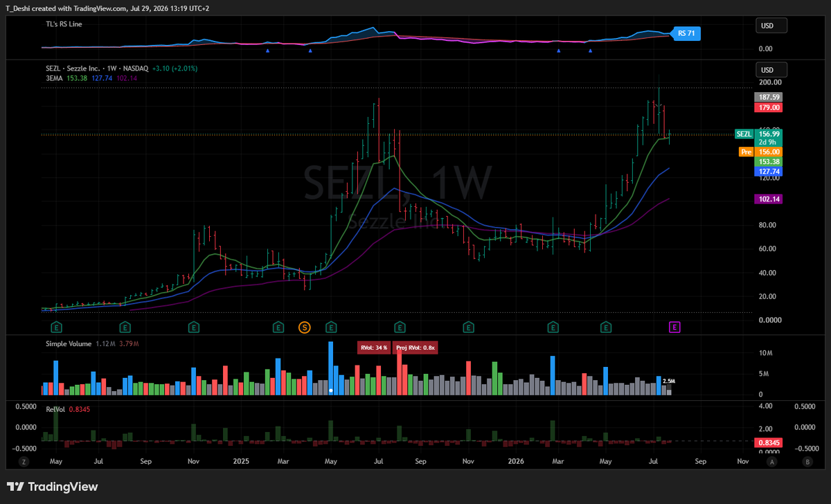Select the TL's RS Line indicator legend
831x504 pixels.
tap(64, 24)
